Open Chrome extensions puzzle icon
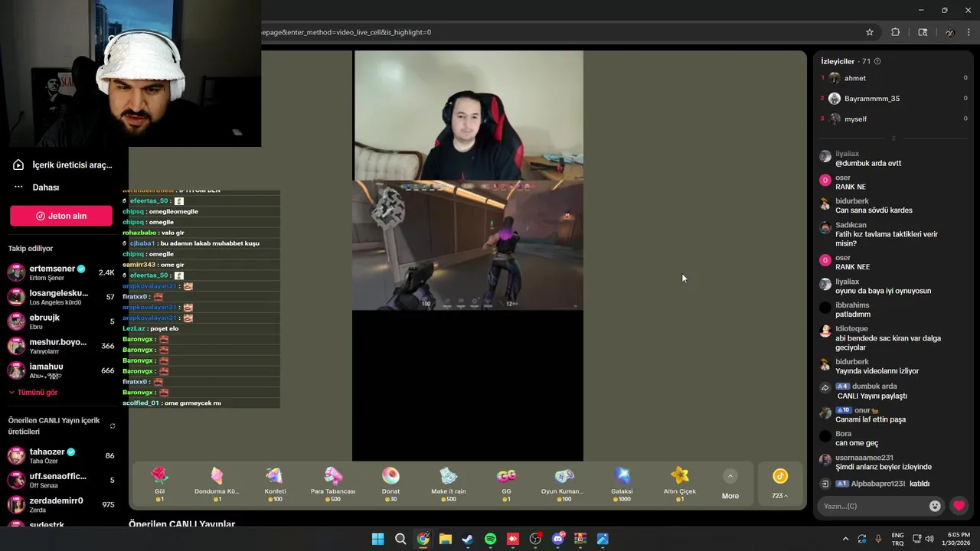Screen dimensions: 980x551 click(x=896, y=32)
